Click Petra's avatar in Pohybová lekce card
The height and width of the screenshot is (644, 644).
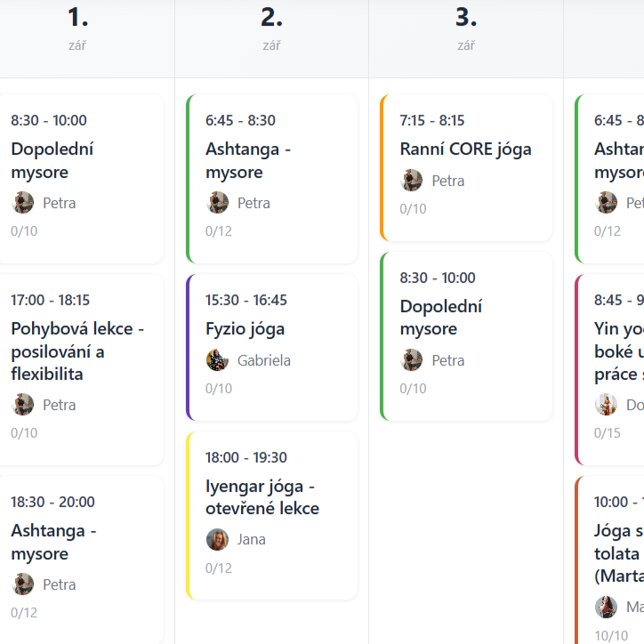[22, 405]
